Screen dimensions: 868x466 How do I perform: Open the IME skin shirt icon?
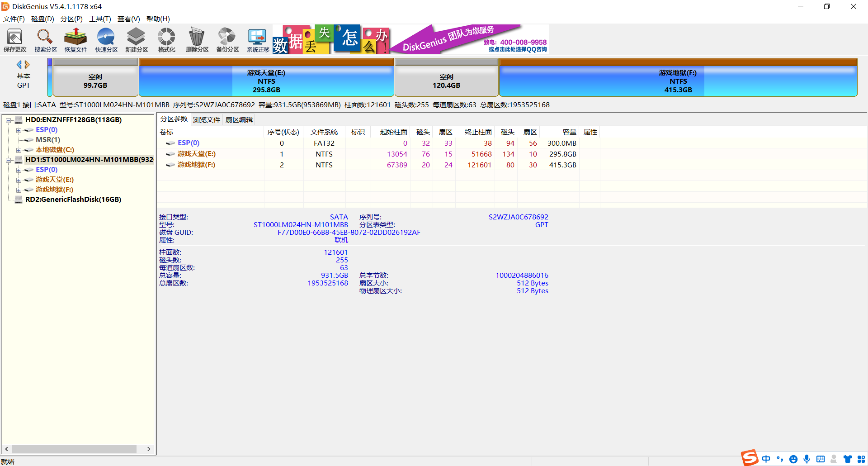[848, 459]
